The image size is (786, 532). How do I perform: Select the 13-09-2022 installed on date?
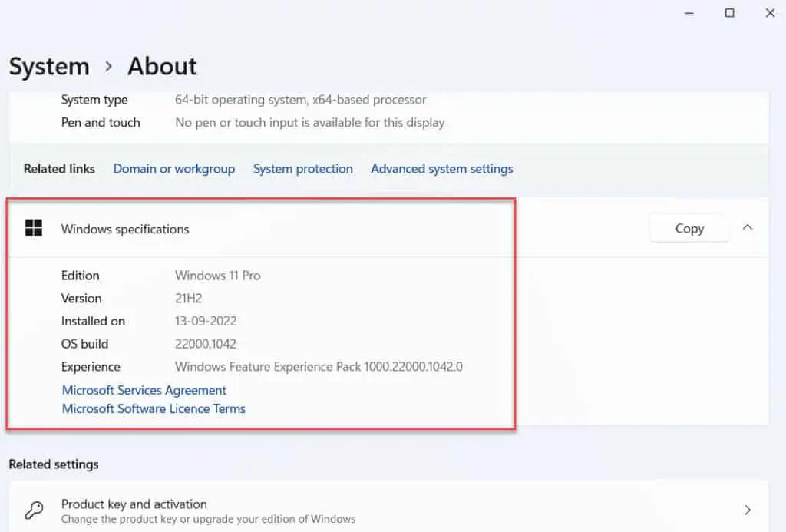206,321
